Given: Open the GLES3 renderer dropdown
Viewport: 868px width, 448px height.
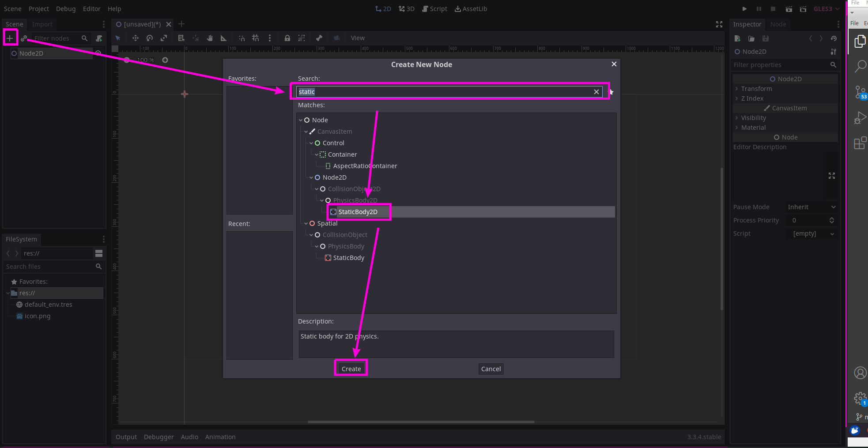Looking at the screenshot, I should coord(826,9).
